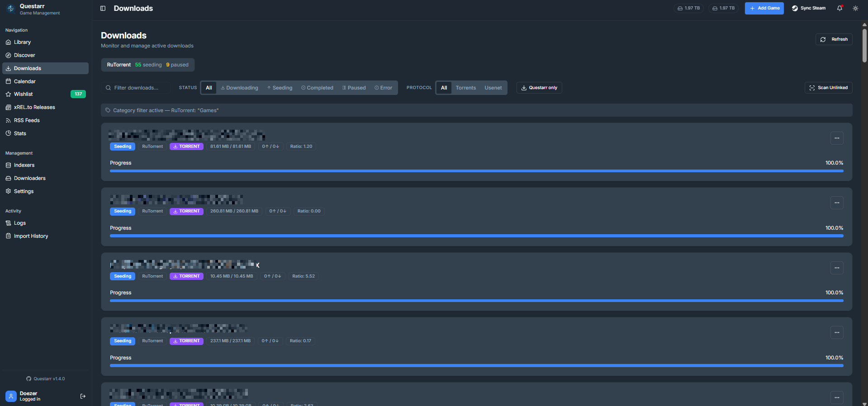Click the scrollbar down arrow
Screen dimensions: 868x406
click(x=864, y=404)
